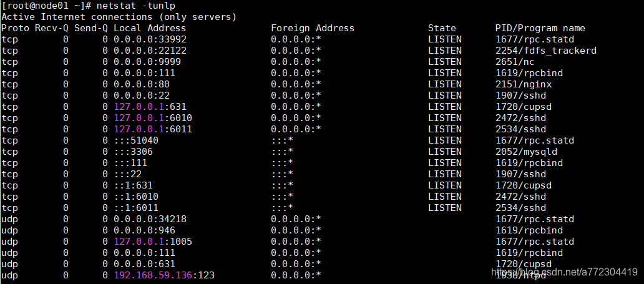The height and width of the screenshot is (284, 644).
Task: Select the IPv6 address :::51040
Action: 136,140
